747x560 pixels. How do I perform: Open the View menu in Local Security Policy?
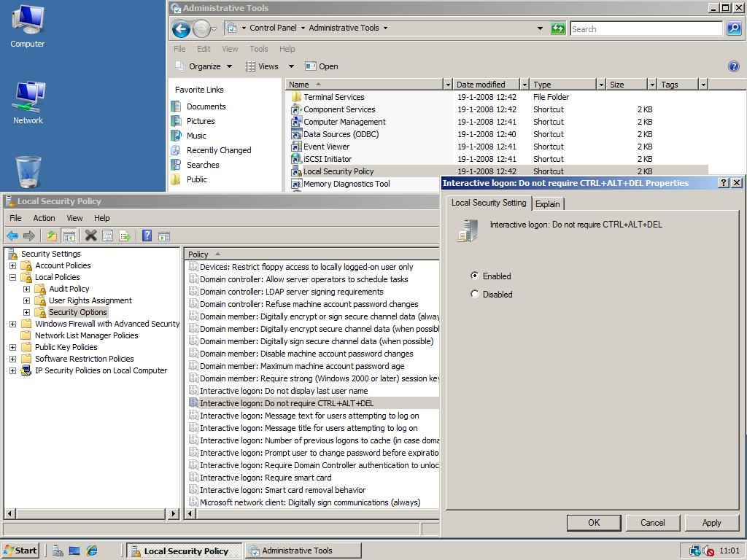(x=74, y=217)
